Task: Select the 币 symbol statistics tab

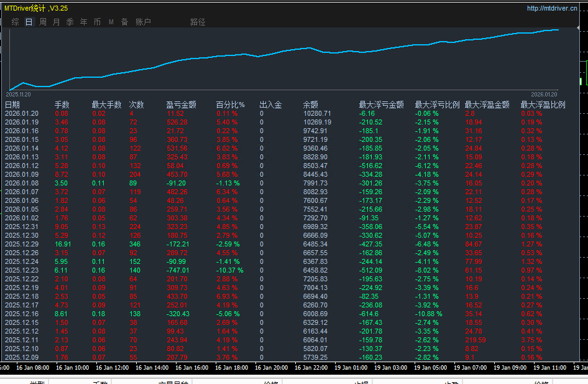Action: (97, 22)
